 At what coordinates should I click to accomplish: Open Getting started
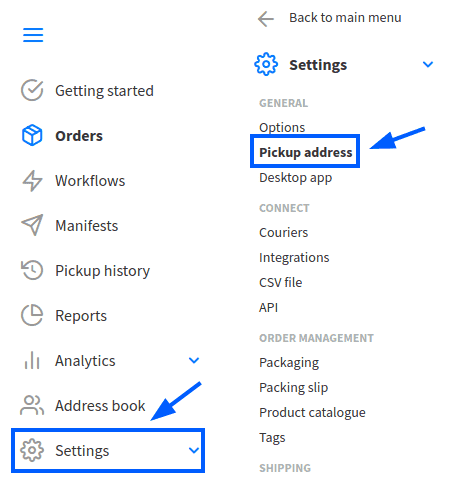click(104, 91)
